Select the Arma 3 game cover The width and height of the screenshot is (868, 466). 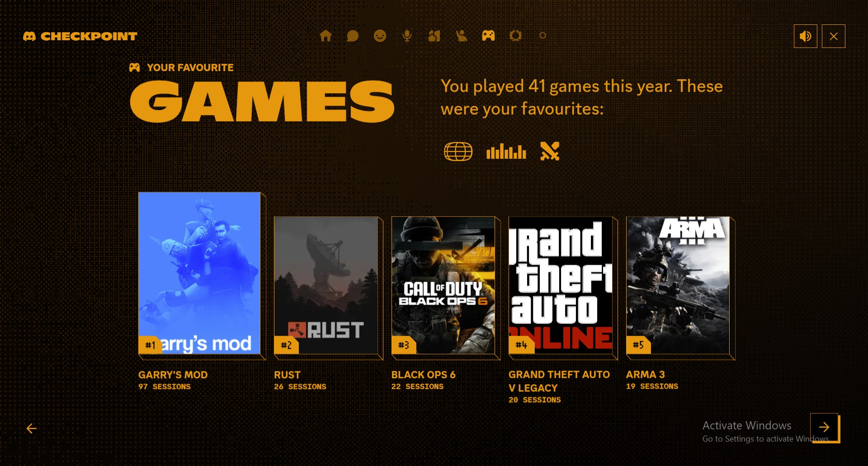678,285
